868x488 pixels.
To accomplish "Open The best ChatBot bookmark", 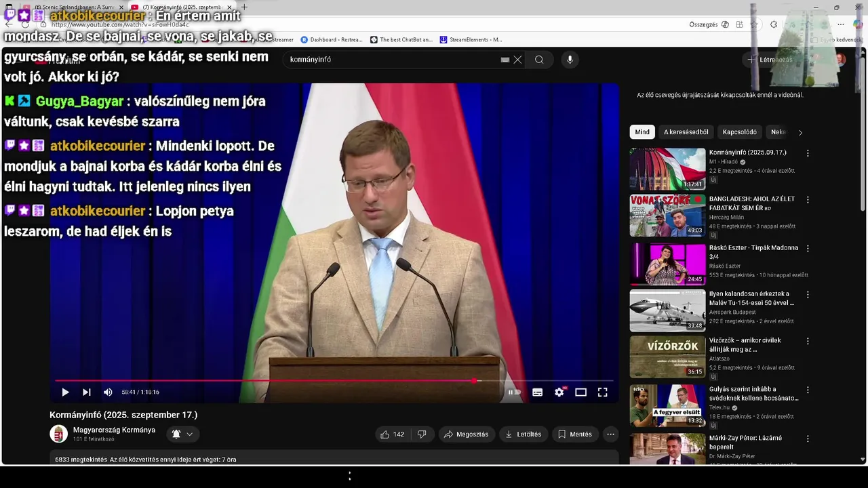I will point(401,40).
